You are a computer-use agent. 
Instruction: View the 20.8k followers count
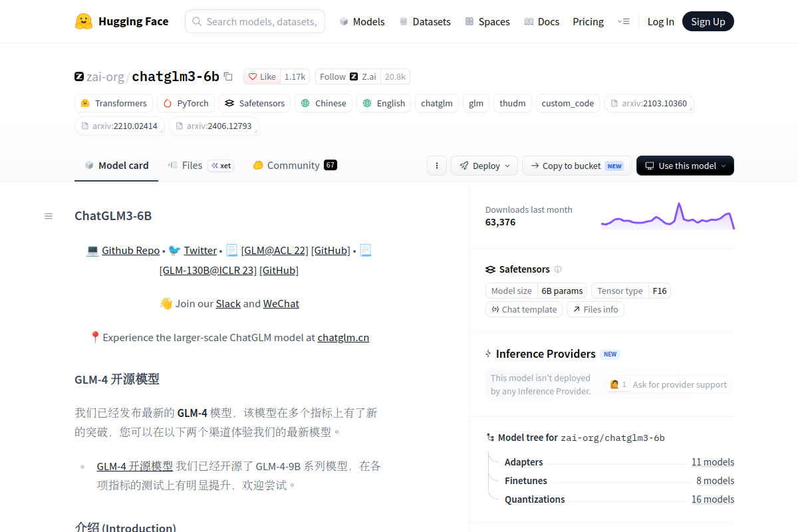(x=395, y=76)
